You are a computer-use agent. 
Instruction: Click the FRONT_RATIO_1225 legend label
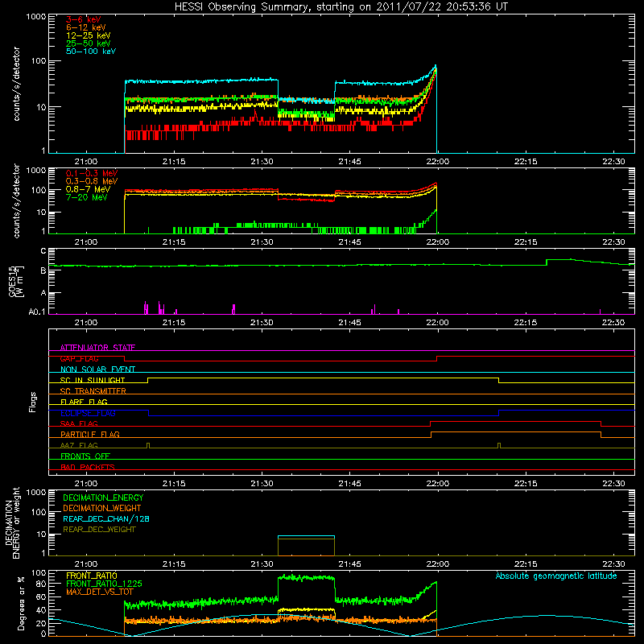click(104, 584)
